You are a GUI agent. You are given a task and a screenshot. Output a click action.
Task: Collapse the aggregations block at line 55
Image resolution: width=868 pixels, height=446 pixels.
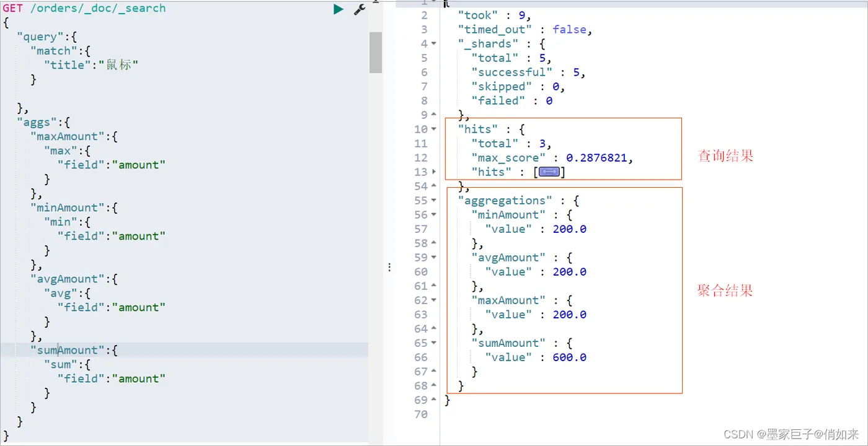point(433,200)
